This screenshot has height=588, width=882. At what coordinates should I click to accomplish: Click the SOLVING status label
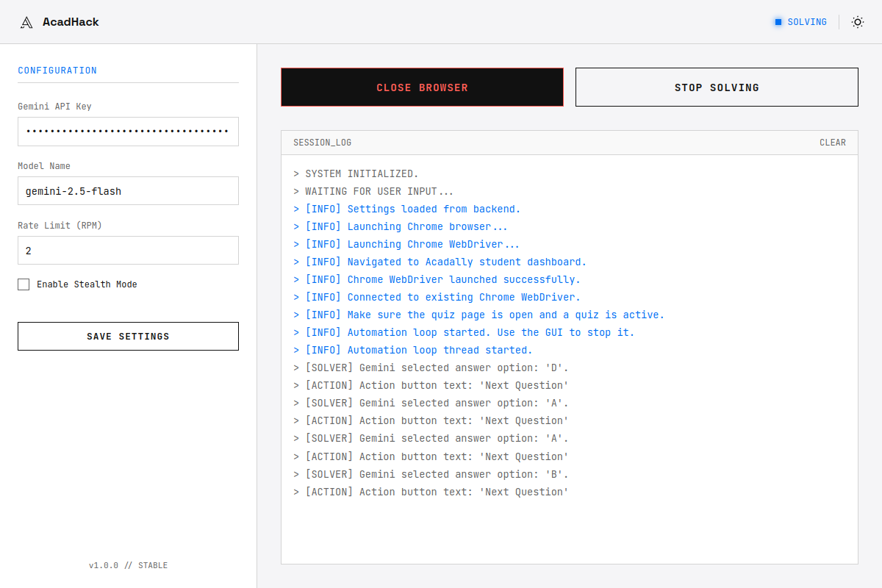pyautogui.click(x=806, y=21)
